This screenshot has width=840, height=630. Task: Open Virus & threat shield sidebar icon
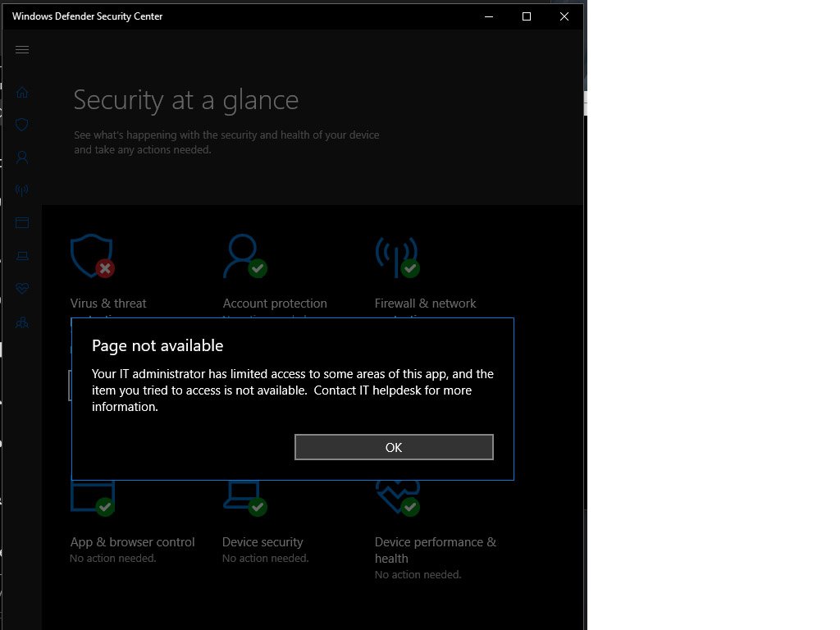(22, 125)
